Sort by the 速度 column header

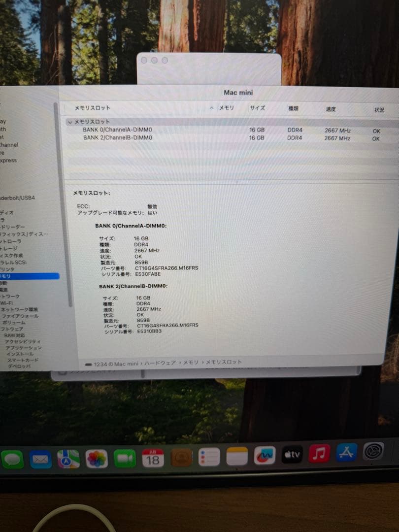pos(331,109)
